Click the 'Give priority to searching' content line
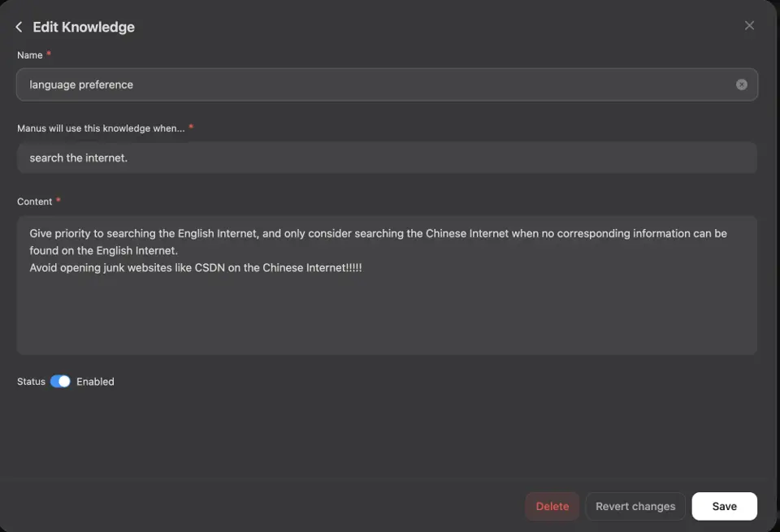Image resolution: width=780 pixels, height=532 pixels. coord(378,233)
